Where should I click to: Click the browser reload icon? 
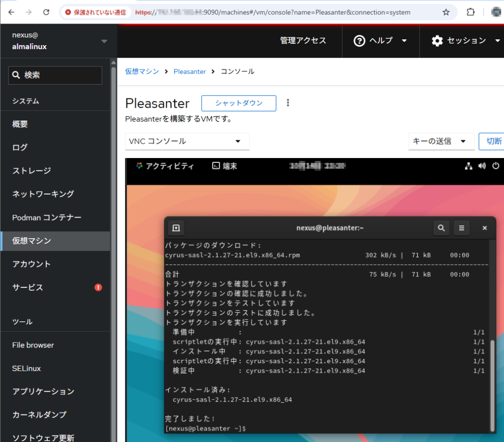tap(46, 12)
